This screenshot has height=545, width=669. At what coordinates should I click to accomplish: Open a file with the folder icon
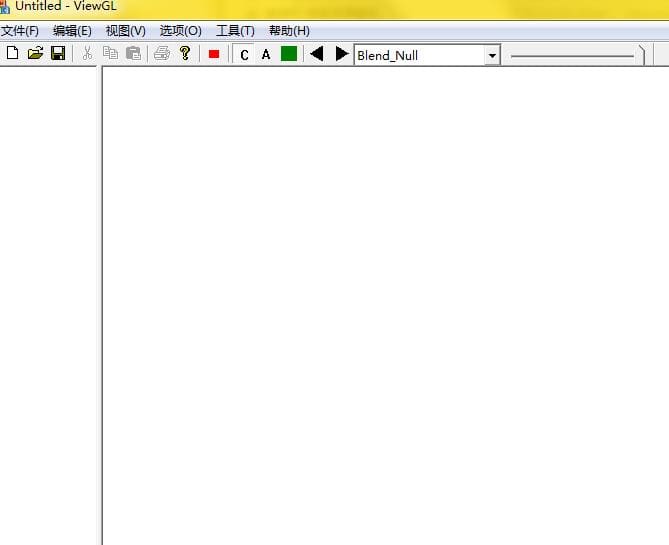(x=36, y=53)
